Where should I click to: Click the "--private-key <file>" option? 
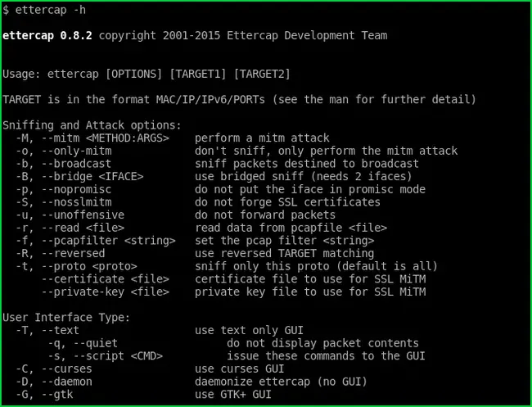point(106,292)
